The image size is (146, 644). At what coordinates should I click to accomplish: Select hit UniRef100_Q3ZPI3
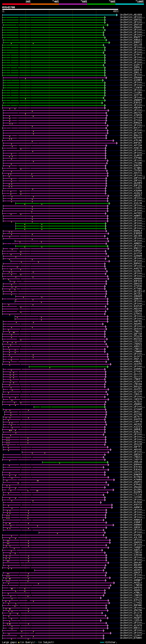pos(131,65)
